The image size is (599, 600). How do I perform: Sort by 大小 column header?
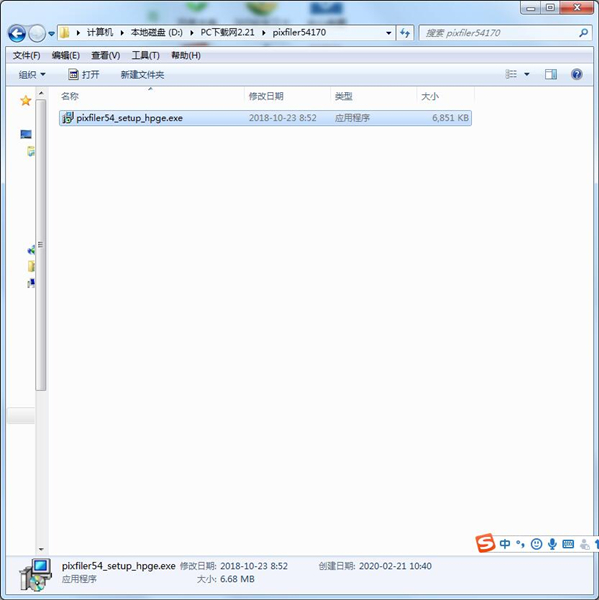click(x=445, y=96)
